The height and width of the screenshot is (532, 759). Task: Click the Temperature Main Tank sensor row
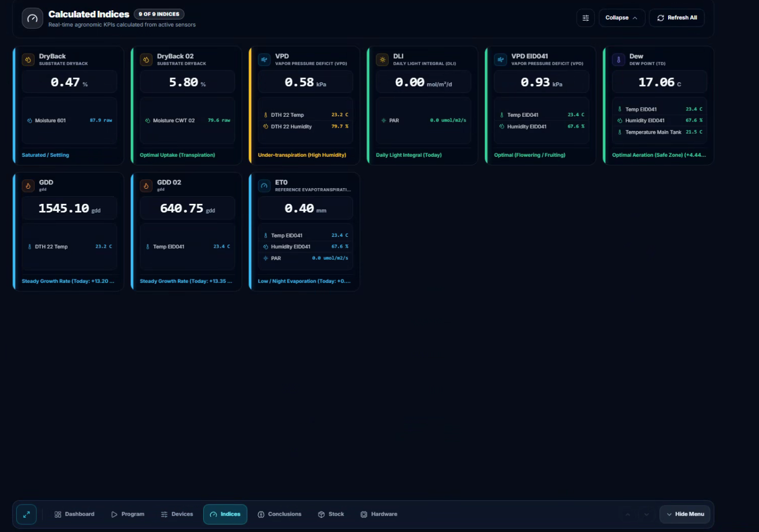[660, 132]
